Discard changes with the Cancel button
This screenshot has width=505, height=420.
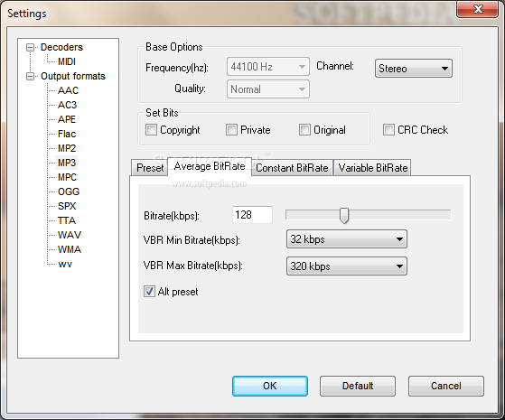tap(446, 386)
